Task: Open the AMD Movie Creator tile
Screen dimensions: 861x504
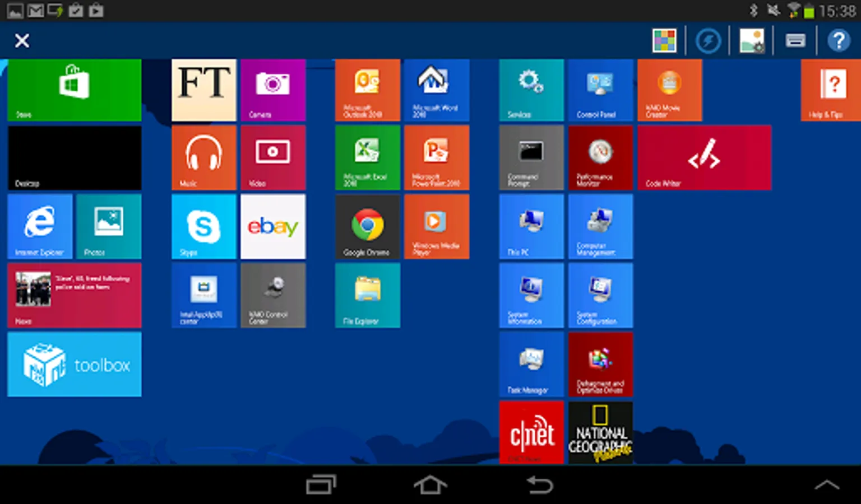Action: point(669,90)
